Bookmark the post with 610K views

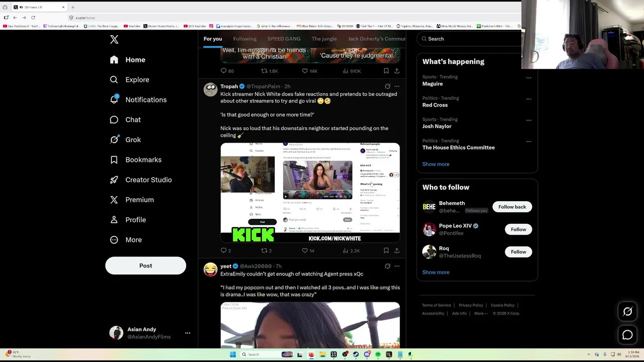[x=386, y=71]
